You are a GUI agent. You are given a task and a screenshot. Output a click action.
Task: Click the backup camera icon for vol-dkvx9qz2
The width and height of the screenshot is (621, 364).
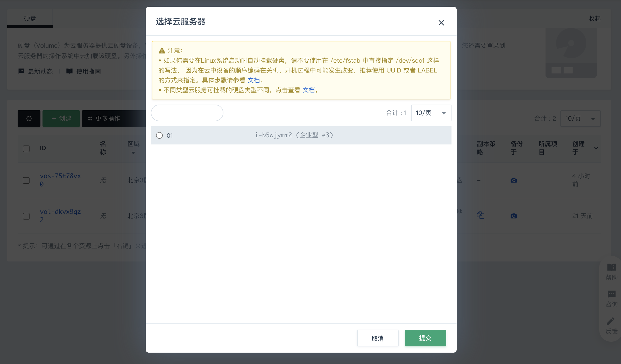pyautogui.click(x=514, y=216)
